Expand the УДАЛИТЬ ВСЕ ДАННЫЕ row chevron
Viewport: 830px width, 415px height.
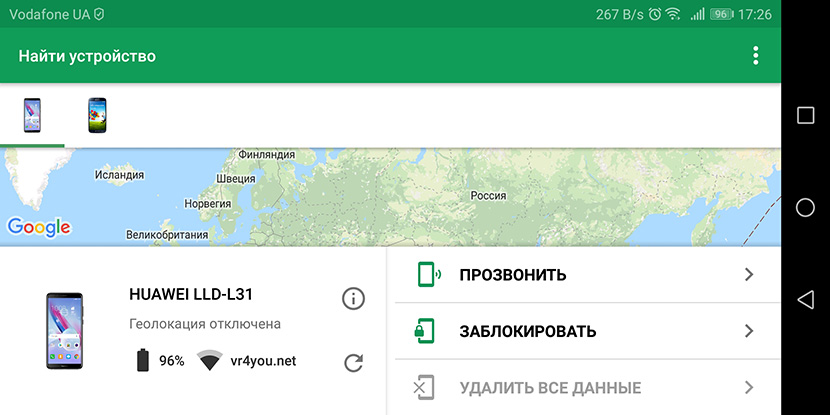point(748,387)
